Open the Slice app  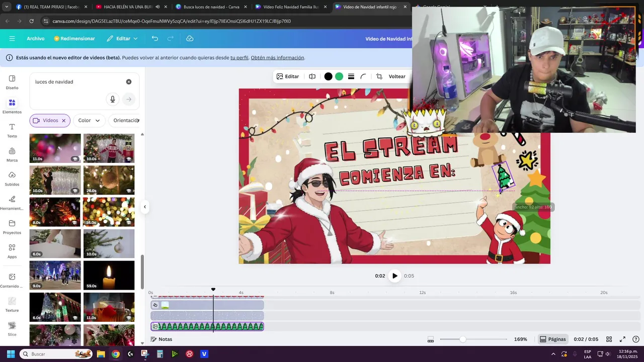point(12,328)
